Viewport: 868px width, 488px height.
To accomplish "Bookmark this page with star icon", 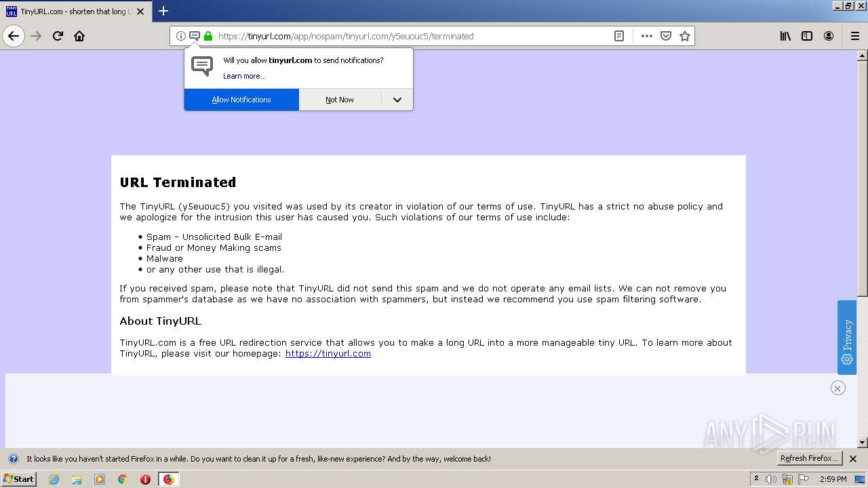I will pyautogui.click(x=685, y=36).
